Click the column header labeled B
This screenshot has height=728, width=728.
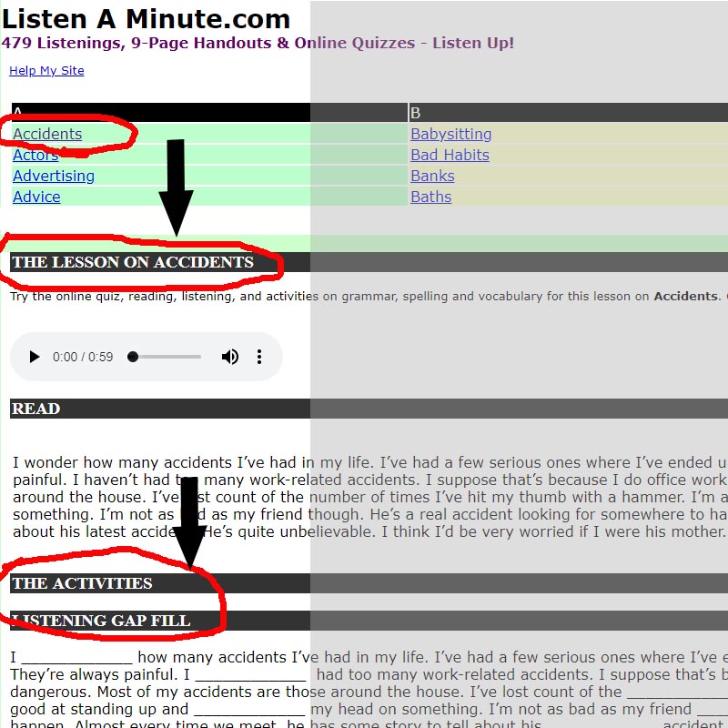pos(414,112)
